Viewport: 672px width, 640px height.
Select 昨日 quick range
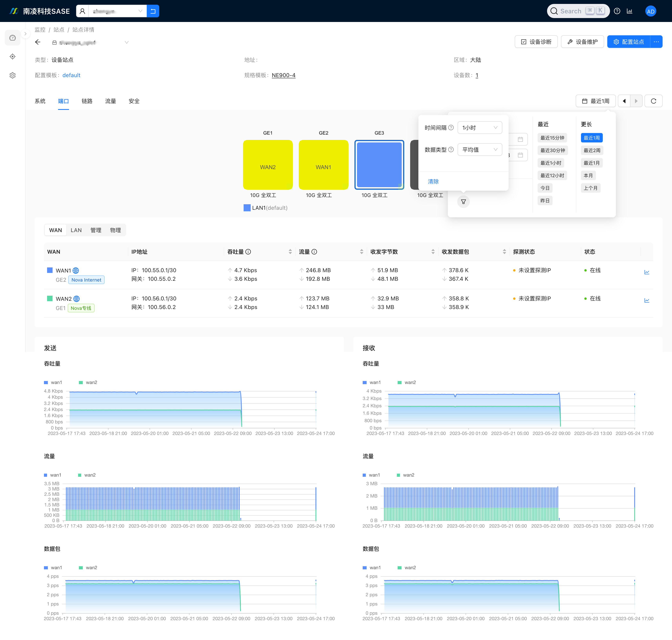pyautogui.click(x=545, y=201)
